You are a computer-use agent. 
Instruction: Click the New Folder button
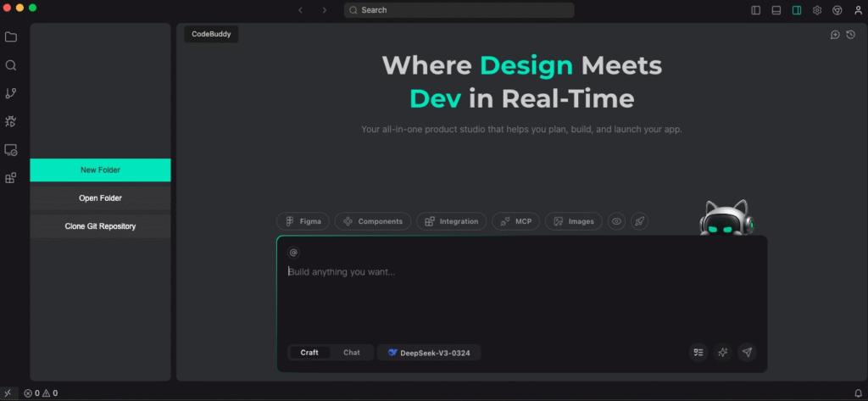pos(100,170)
